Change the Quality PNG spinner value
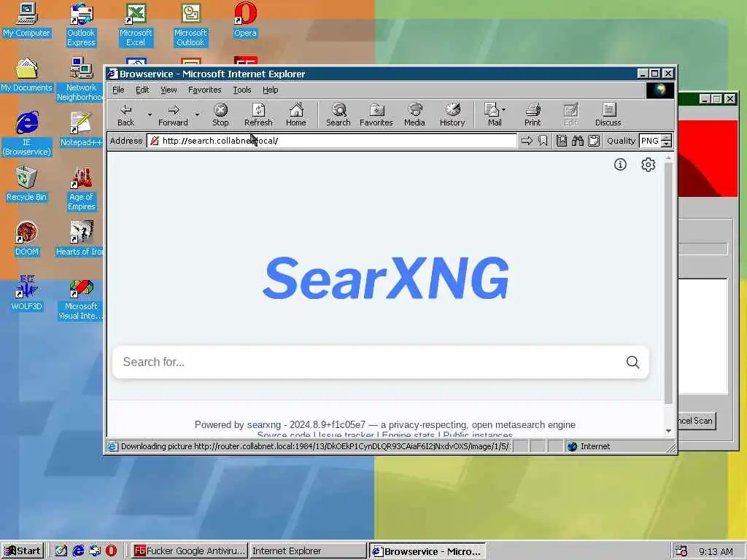The image size is (747, 560). pos(667,141)
